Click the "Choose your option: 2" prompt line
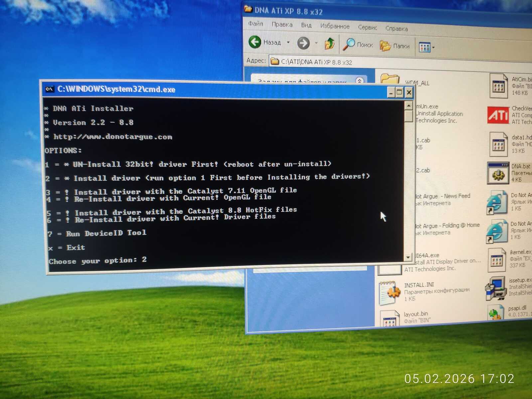This screenshot has width=532, height=399. (x=97, y=261)
